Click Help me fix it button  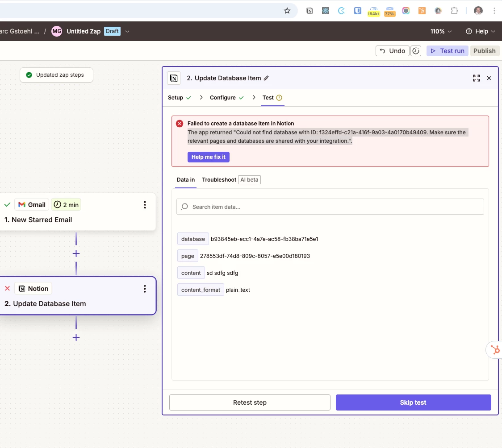(x=209, y=157)
